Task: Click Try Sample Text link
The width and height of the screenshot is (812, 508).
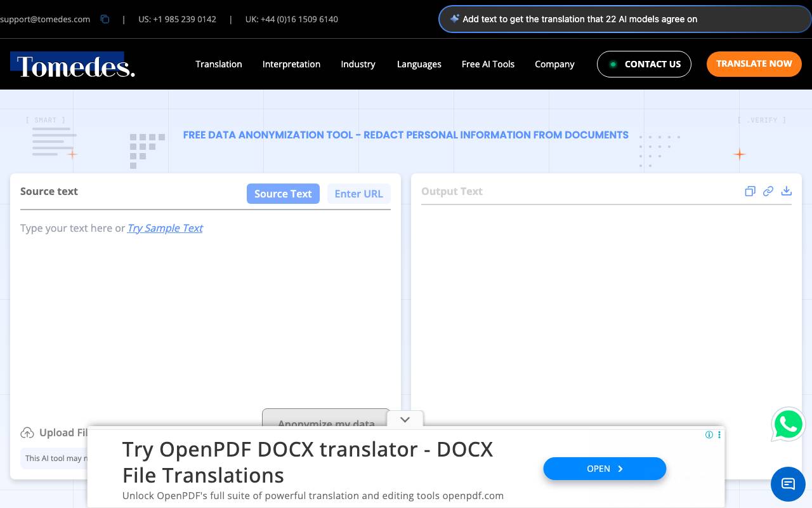Action: point(165,228)
